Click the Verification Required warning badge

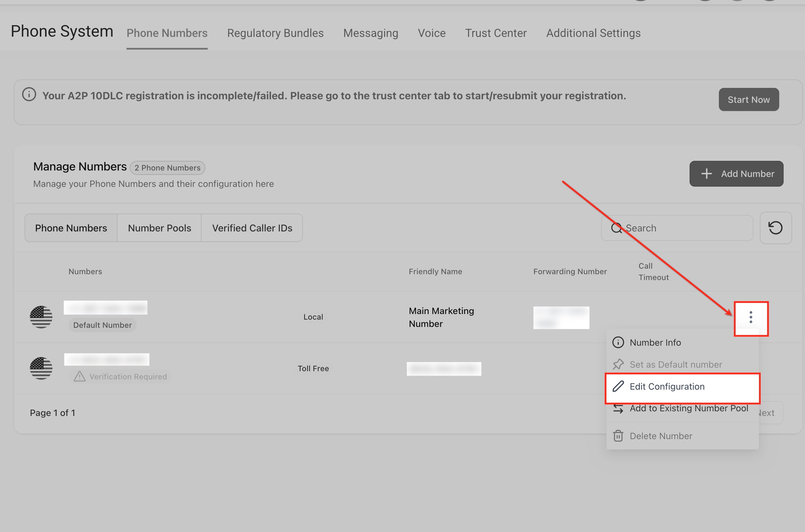(x=120, y=377)
